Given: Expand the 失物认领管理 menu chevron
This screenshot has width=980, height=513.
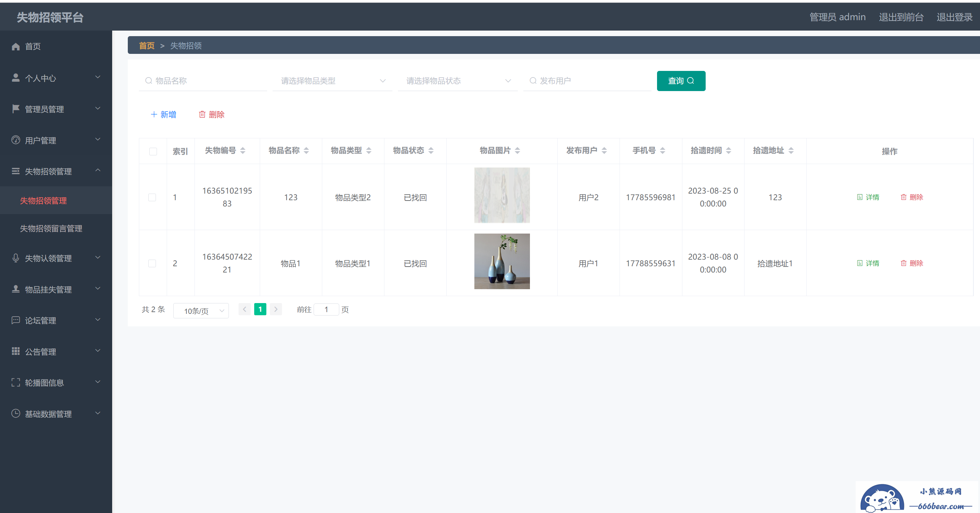Looking at the screenshot, I should 98,258.
